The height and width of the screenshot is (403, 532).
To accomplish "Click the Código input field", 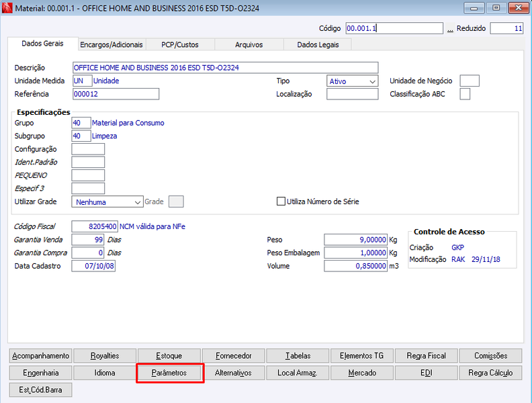I will [394, 28].
